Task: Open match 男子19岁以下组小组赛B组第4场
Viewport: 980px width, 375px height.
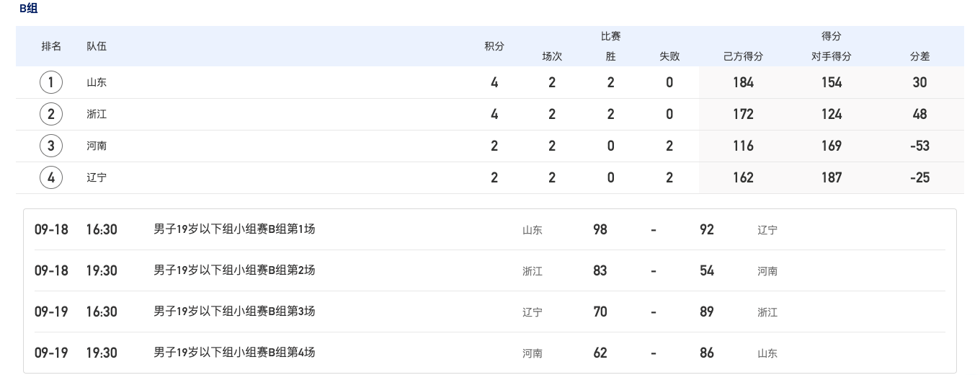Action: [x=234, y=353]
